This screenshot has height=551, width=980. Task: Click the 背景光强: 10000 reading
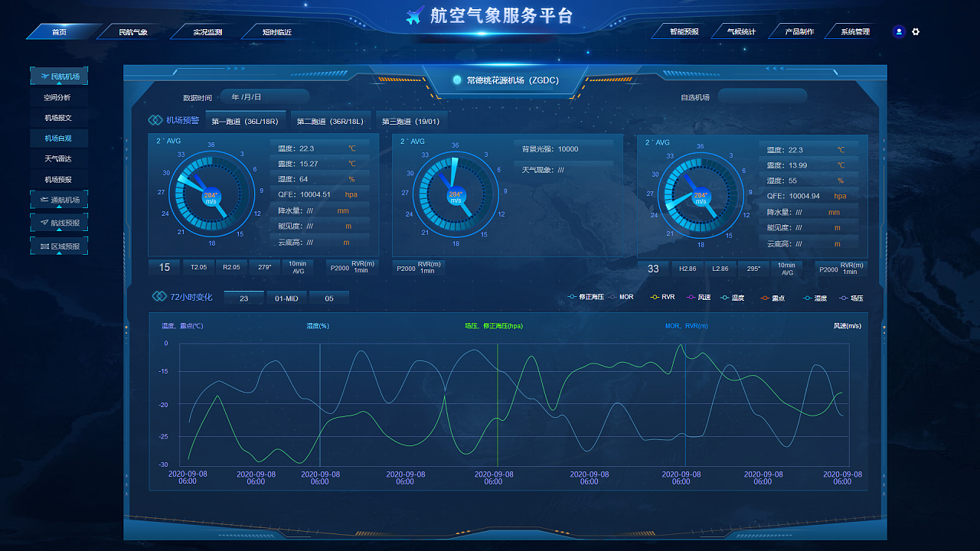point(564,149)
